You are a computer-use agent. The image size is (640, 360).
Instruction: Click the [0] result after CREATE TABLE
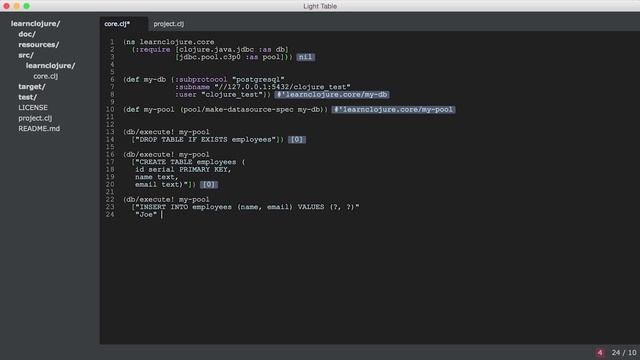(x=209, y=184)
